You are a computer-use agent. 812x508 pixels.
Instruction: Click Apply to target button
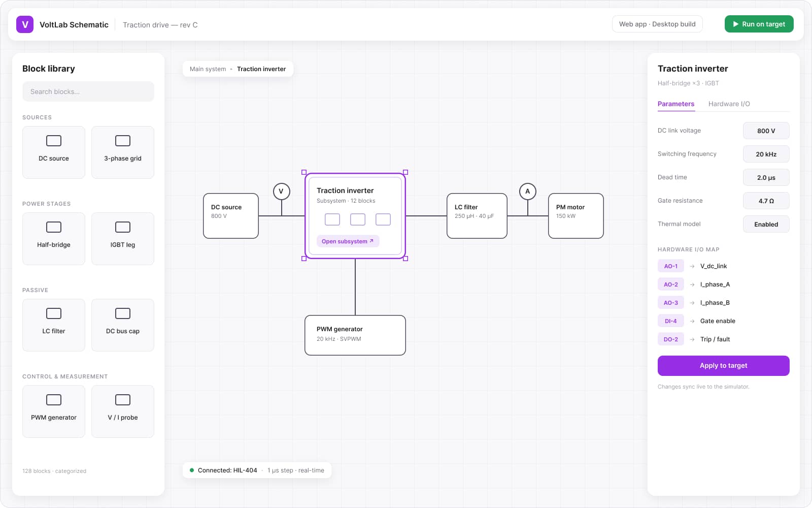724,366
